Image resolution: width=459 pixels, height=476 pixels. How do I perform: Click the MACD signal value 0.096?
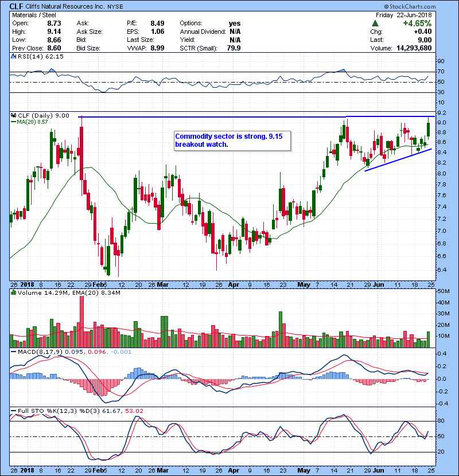96,352
